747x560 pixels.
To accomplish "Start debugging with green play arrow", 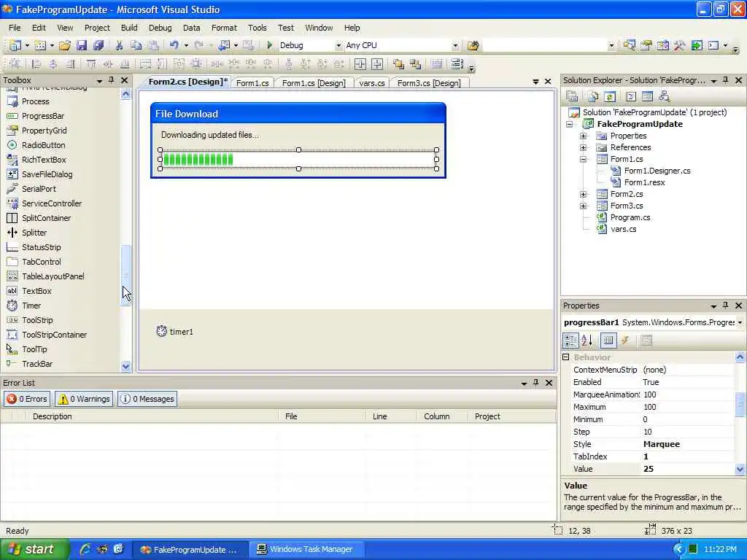I will tap(270, 45).
